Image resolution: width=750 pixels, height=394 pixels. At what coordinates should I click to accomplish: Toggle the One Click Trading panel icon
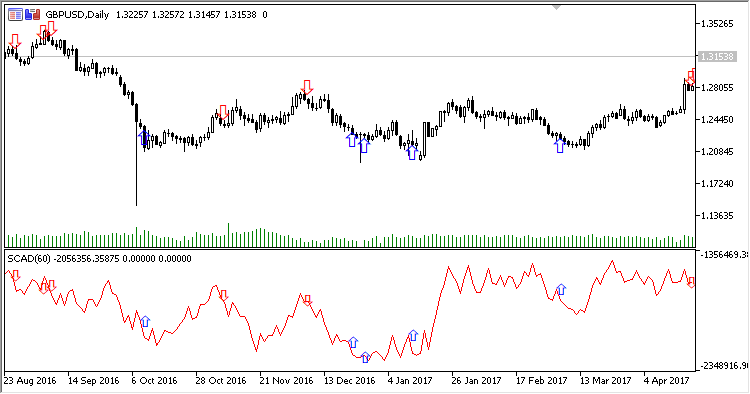33,15
